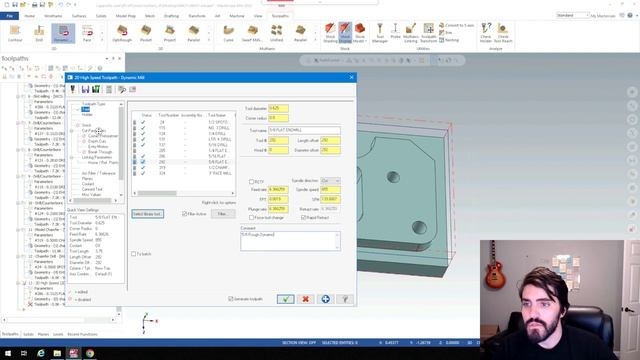Screen dimensions: 640x360
Task: Select Holder in the parameter tree
Action: (x=87, y=115)
